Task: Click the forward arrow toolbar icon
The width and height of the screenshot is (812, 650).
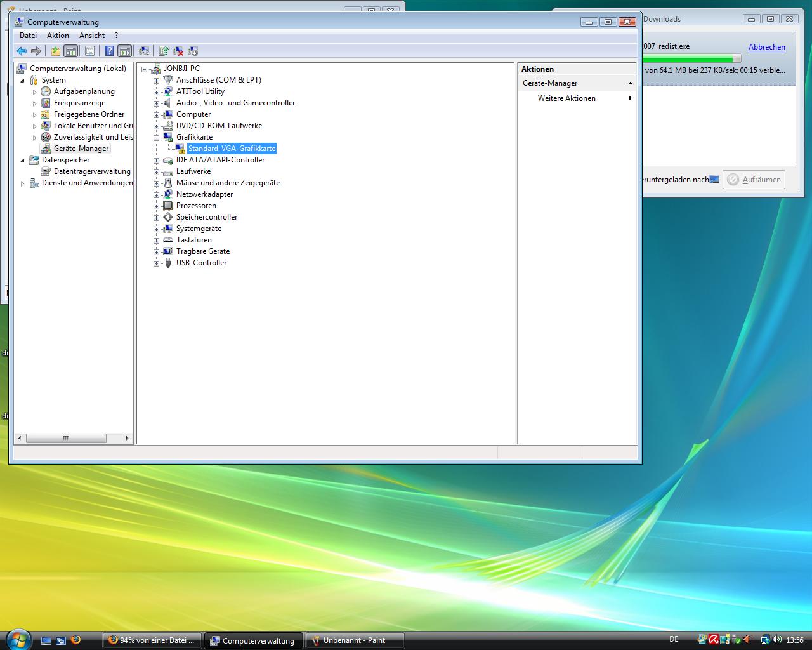Action: (36, 51)
